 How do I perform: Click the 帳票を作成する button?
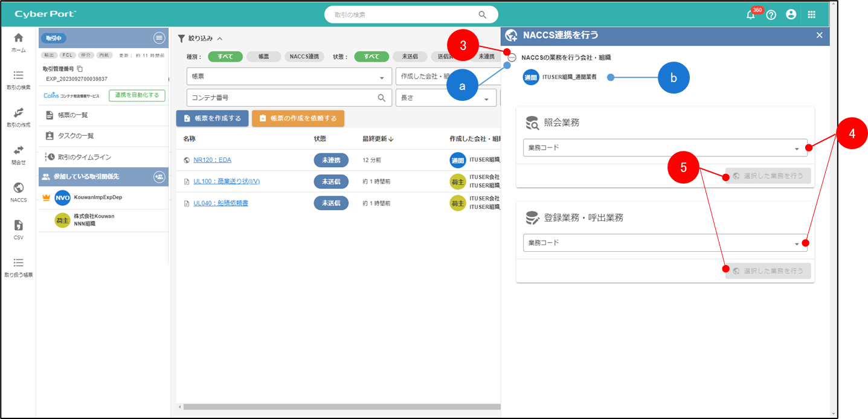click(x=212, y=118)
